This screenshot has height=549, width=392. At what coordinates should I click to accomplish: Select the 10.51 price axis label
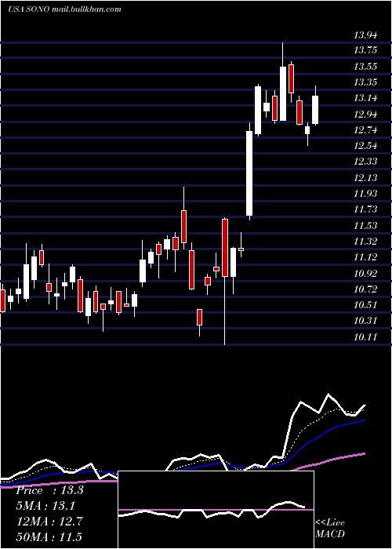click(x=365, y=304)
